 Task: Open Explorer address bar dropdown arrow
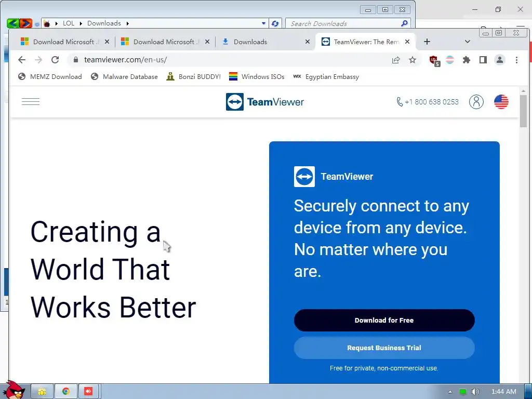pyautogui.click(x=263, y=23)
